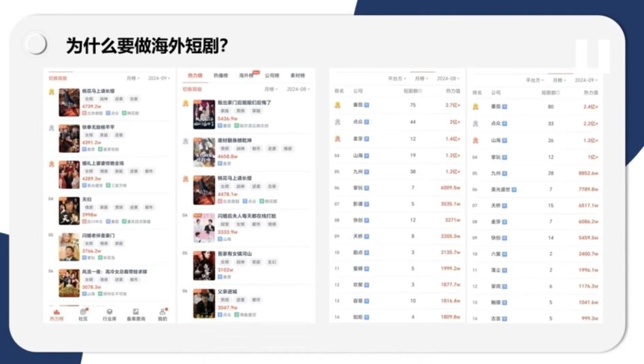Image resolution: width=644 pixels, height=364 pixels.
Task: Switch to the 素材榜 tab
Action: (x=297, y=76)
